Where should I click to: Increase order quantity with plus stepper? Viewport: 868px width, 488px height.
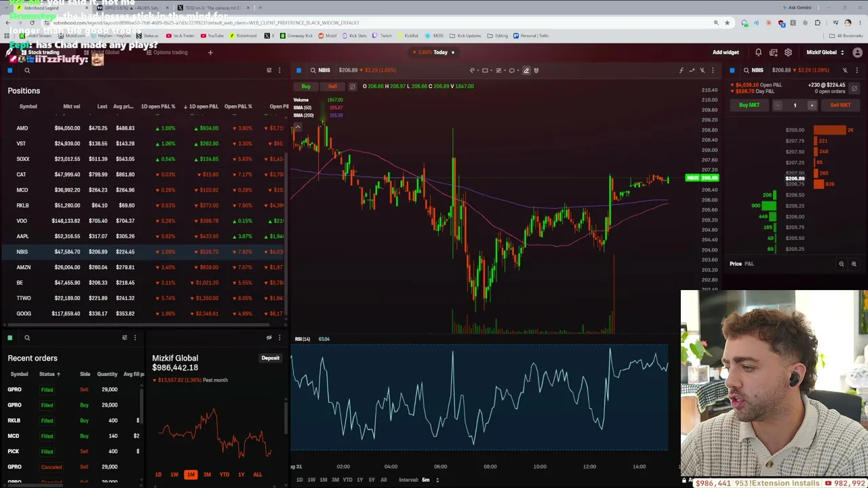812,105
